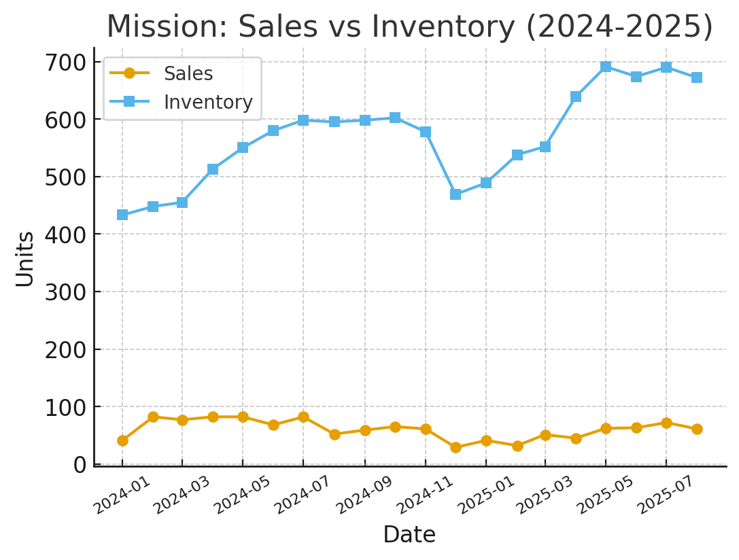
Task: Select the Inventory data point for 2024-01
Action: click(x=122, y=215)
